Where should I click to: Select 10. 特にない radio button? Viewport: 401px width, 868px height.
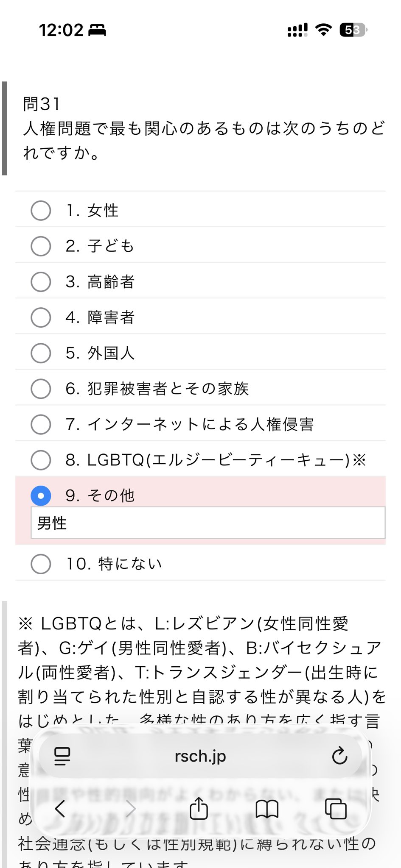[x=41, y=564]
